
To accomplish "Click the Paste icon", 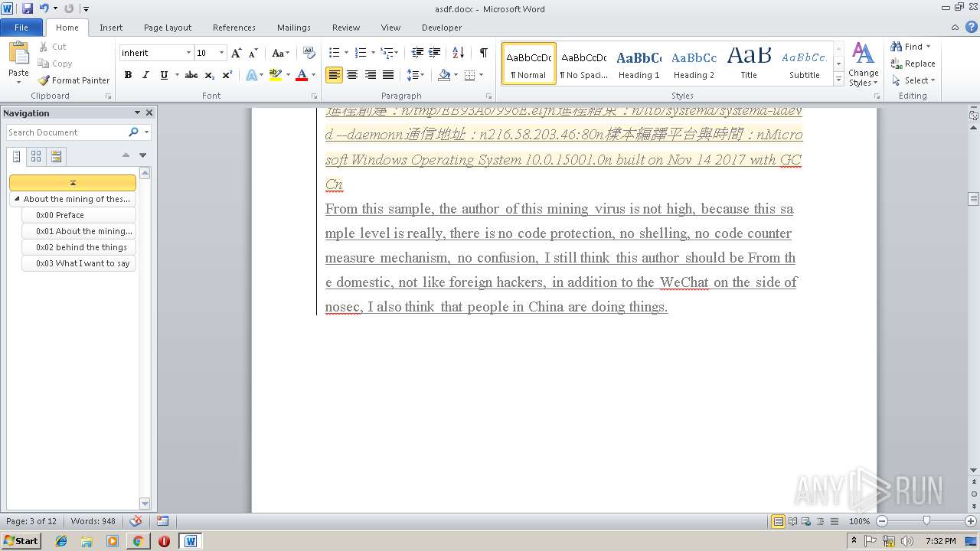I will click(18, 54).
